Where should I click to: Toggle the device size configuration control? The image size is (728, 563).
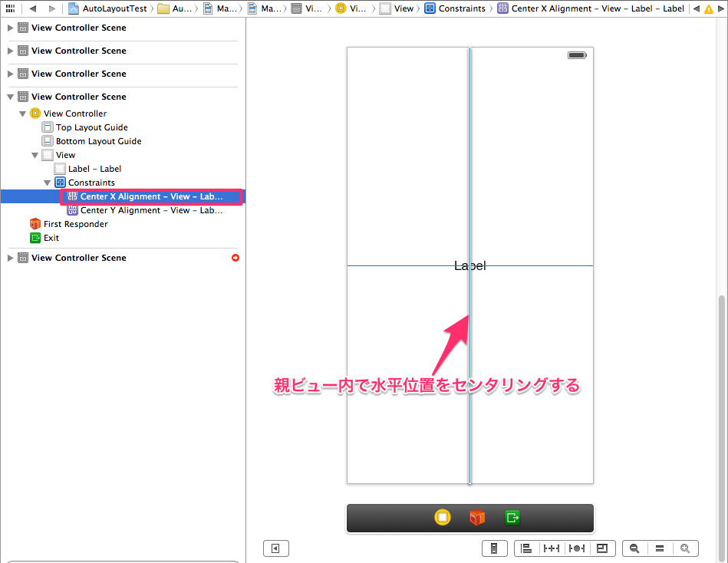[494, 548]
